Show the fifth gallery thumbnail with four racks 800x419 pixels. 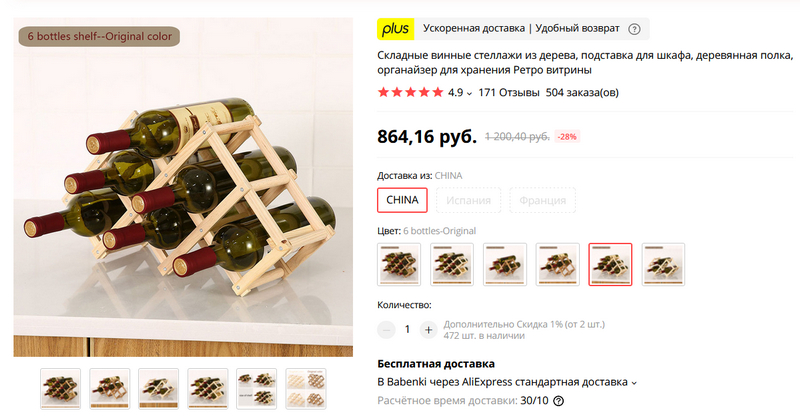257,388
